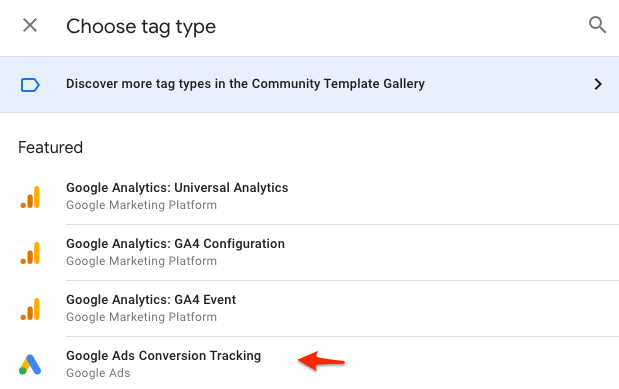The height and width of the screenshot is (389, 619).
Task: Click the GA4 Event bar chart icon
Action: tap(30, 309)
